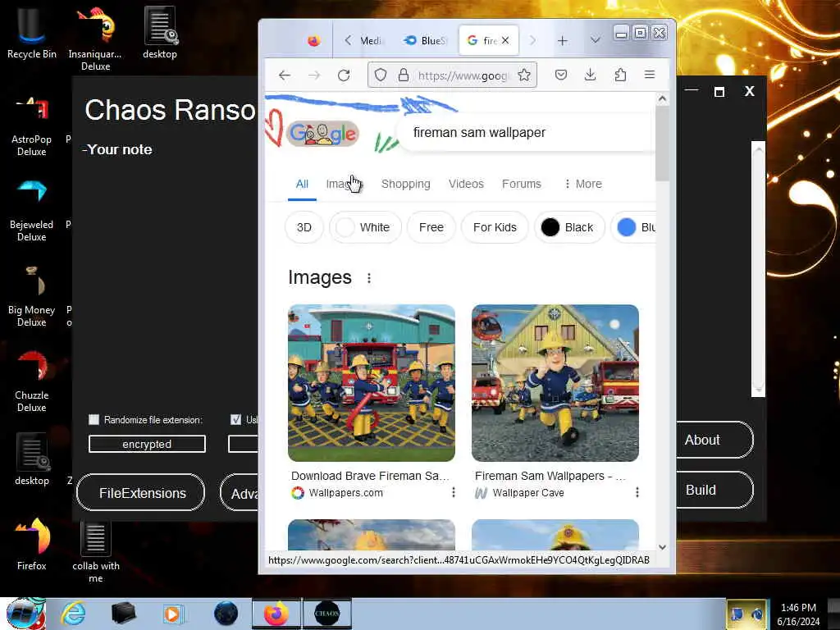Image resolution: width=840 pixels, height=630 pixels.
Task: Open the tracking protection shield icon
Action: click(381, 75)
